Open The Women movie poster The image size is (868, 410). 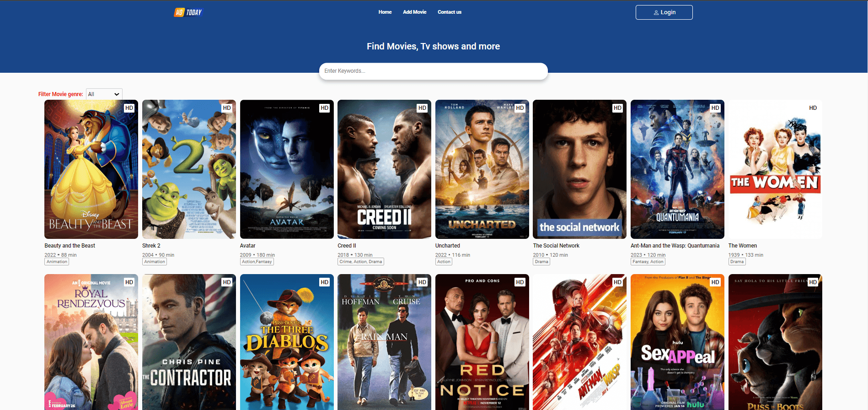coord(775,169)
